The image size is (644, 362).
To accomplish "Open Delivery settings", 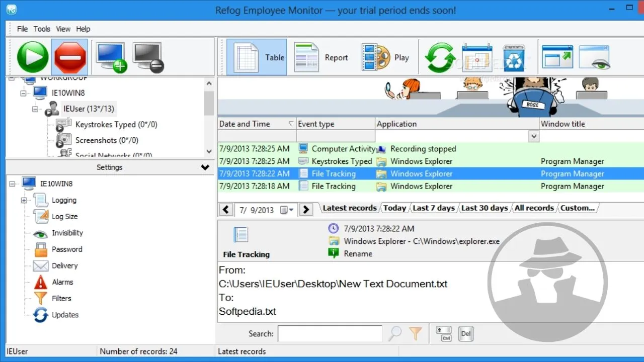I will [65, 265].
